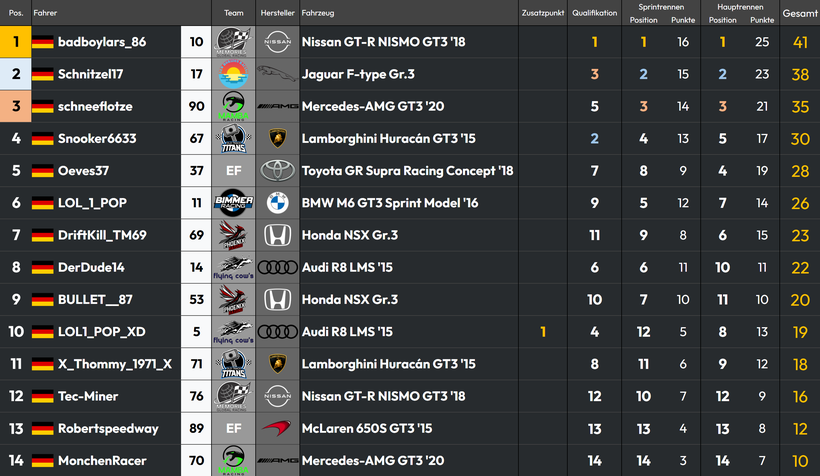The height and width of the screenshot is (476, 820).
Task: Click total score 41 for badboylars_86
Action: coord(800,42)
